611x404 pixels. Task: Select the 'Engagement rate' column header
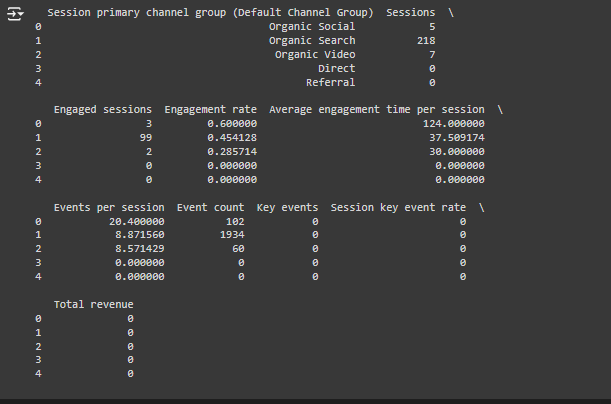pyautogui.click(x=210, y=109)
